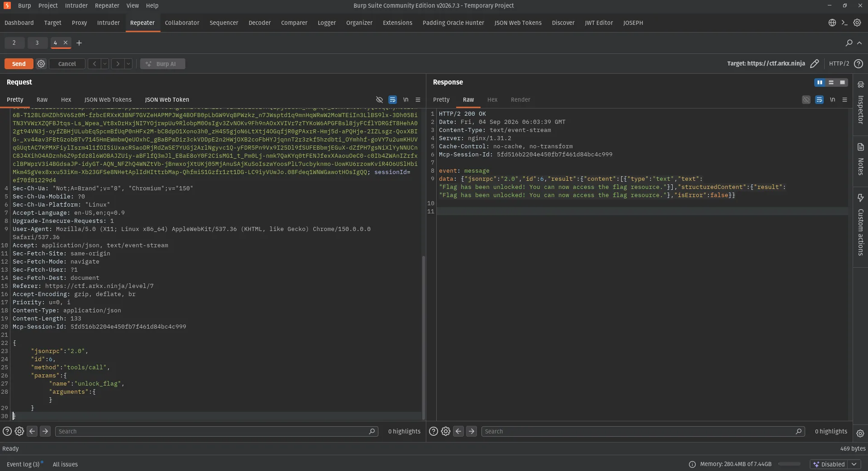This screenshot has height=471, width=868.
Task: Open the response Hex tab
Action: pos(492,99)
